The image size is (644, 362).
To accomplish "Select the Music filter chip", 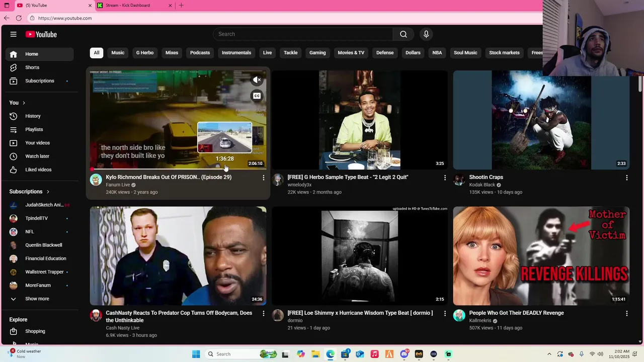I will pyautogui.click(x=118, y=53).
